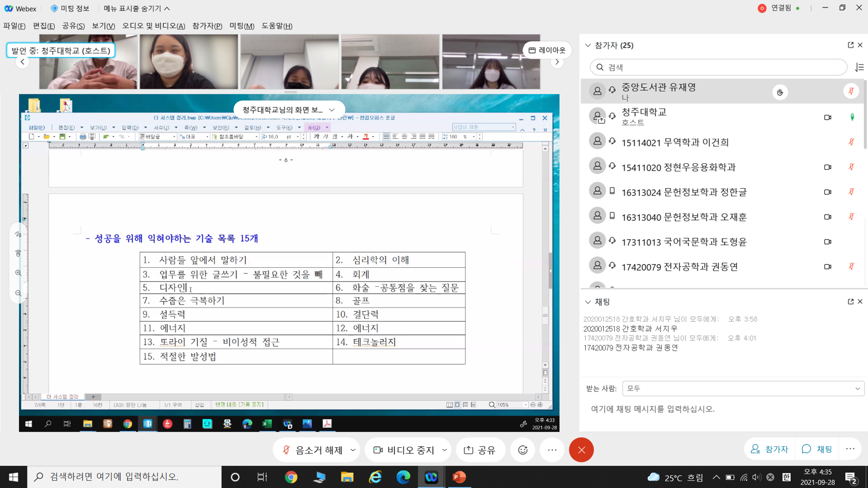Open the 공유(S) menu in Webex

click(x=73, y=26)
